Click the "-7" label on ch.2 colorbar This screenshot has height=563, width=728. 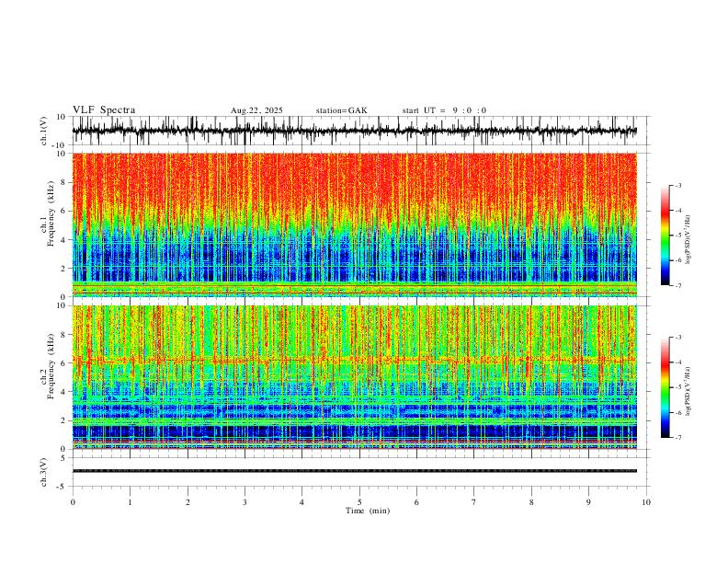[x=678, y=437]
